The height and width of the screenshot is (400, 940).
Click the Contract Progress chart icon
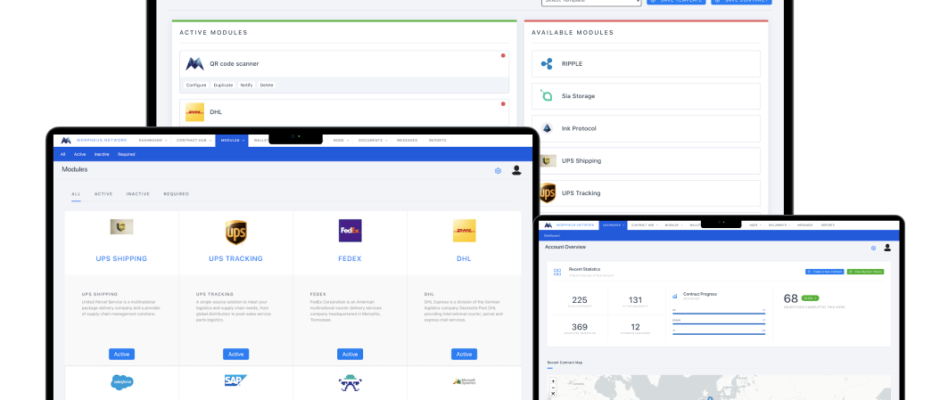click(675, 296)
